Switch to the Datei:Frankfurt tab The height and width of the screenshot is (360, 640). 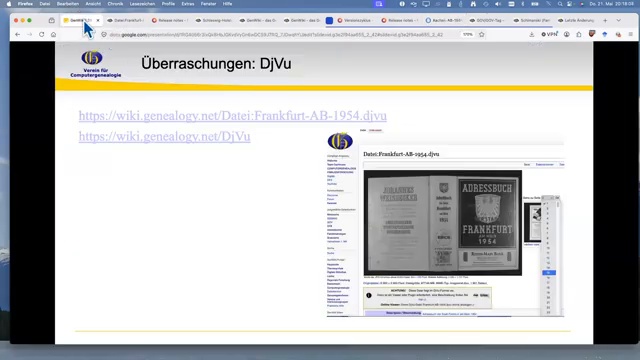pyautogui.click(x=126, y=20)
